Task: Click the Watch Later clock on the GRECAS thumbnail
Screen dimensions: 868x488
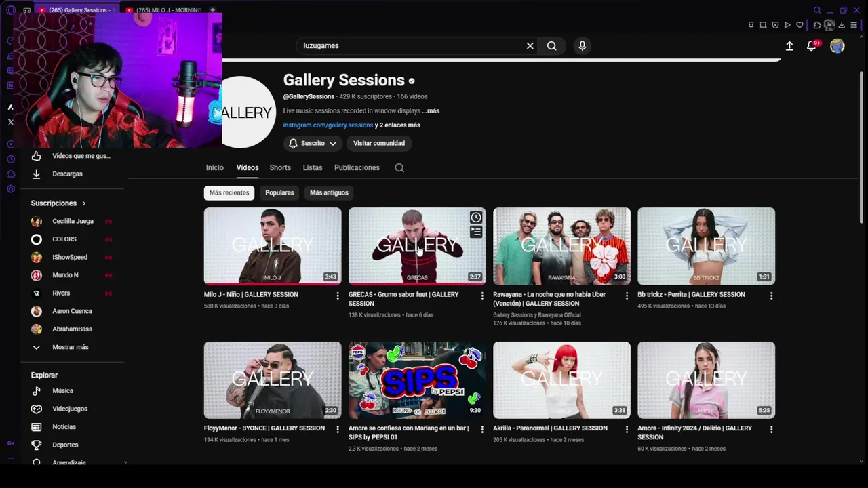Action: pyautogui.click(x=476, y=218)
